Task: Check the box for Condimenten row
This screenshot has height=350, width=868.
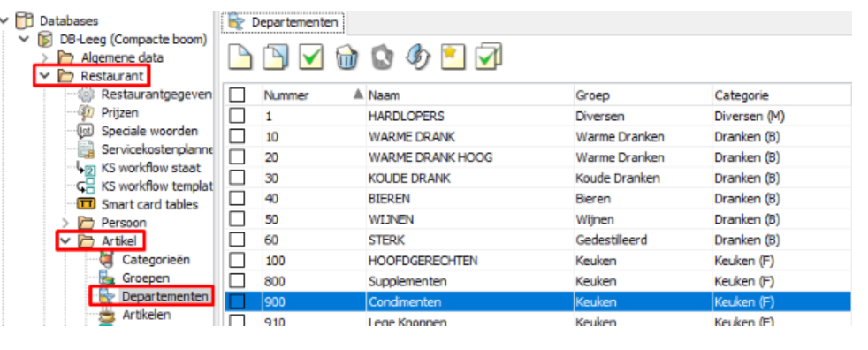Action: point(237,301)
